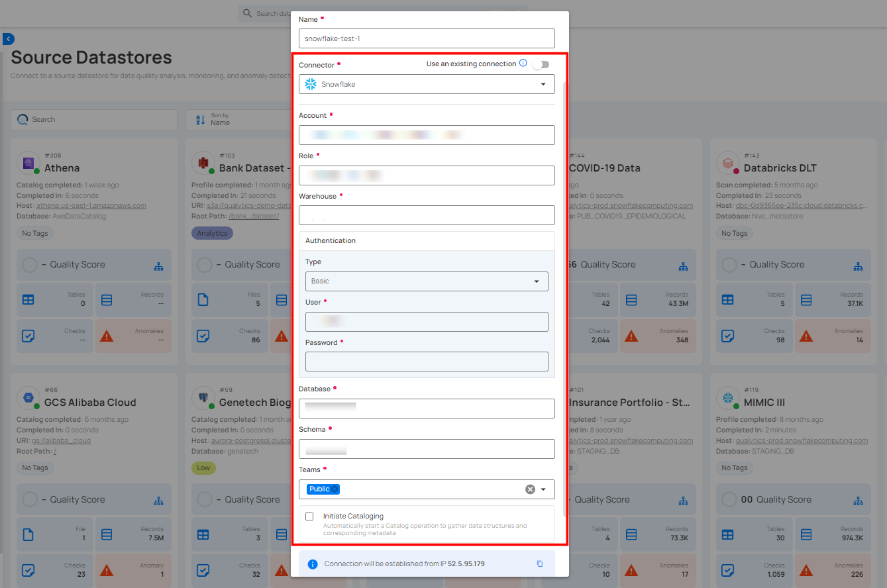Open info tooltip for existing connection
This screenshot has height=588, width=887.
click(523, 64)
